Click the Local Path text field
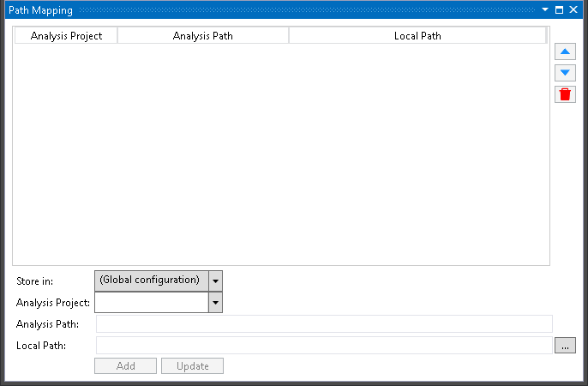Screen dimensions: 588x386 [x=324, y=345]
